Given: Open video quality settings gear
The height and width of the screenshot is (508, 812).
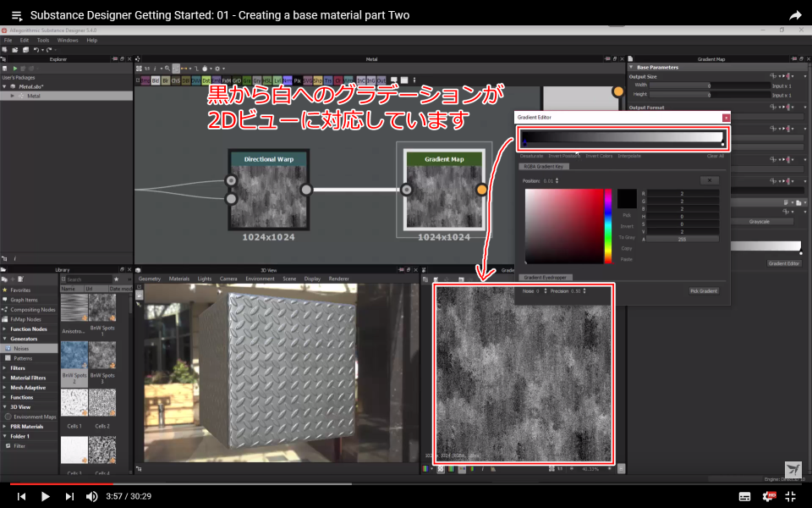Looking at the screenshot, I should [768, 497].
